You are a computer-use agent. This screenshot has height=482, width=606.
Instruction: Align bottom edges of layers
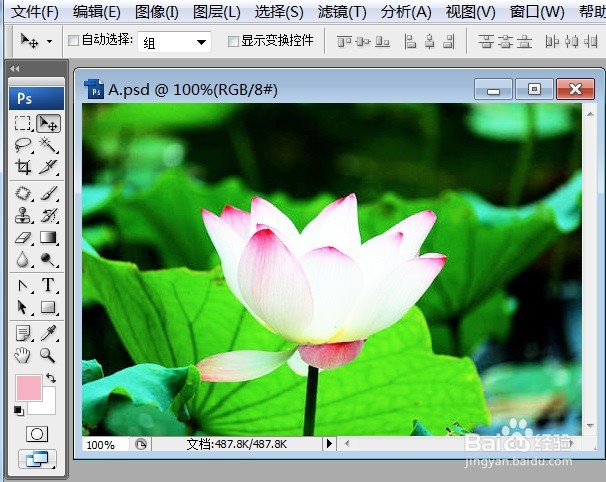(382, 41)
